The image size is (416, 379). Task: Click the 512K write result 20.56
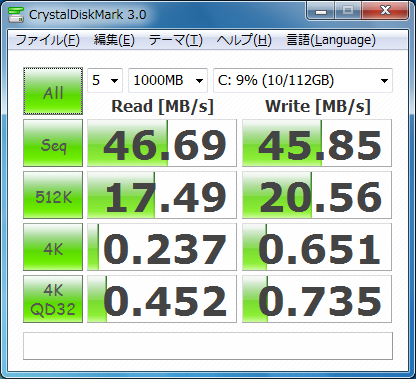[x=317, y=195]
